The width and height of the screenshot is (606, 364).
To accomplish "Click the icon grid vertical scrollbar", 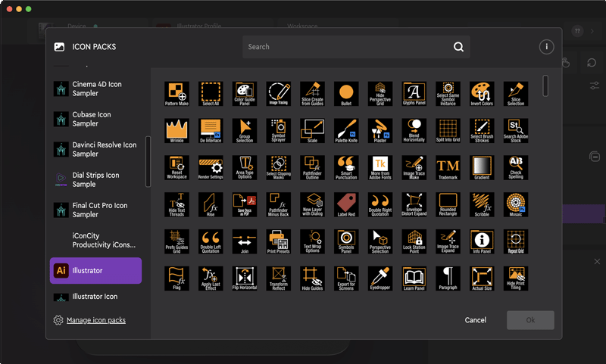I will [545, 86].
